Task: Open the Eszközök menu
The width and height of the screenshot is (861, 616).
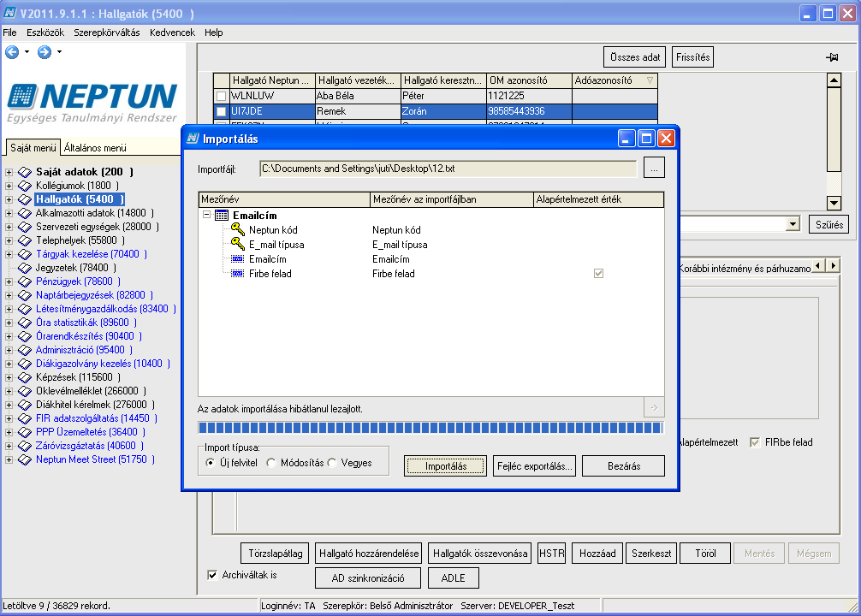Action: click(45, 33)
